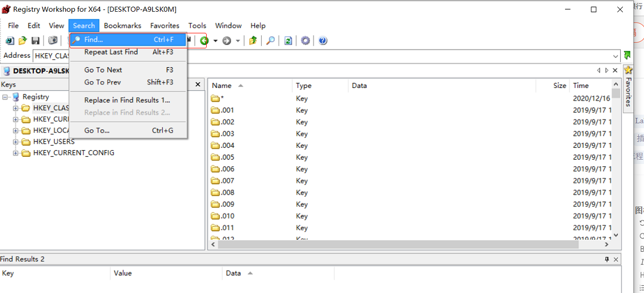Sort list by Data column header
This screenshot has width=644, height=293.
click(x=442, y=86)
